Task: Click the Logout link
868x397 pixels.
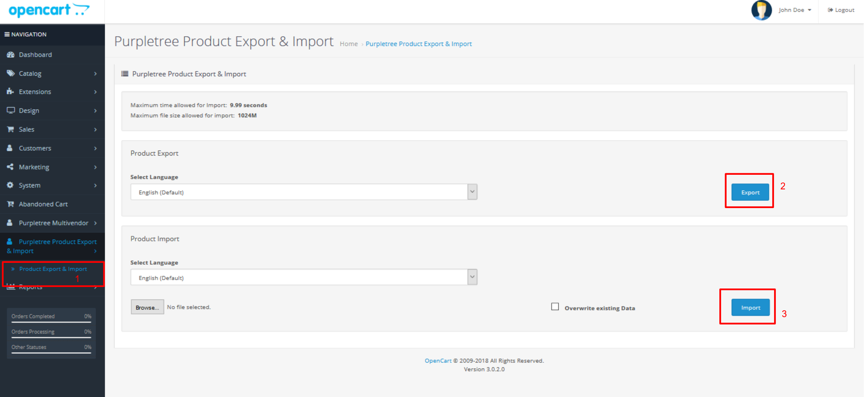Action: [x=841, y=10]
